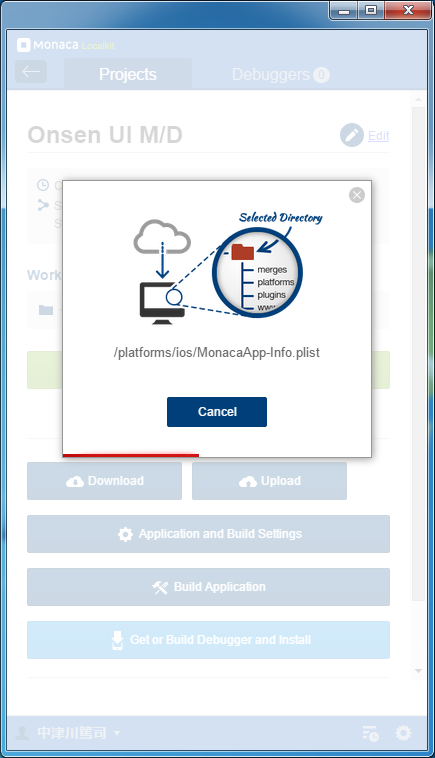The height and width of the screenshot is (758, 435).
Task: Click the clock icon in project info
Action: tap(43, 185)
